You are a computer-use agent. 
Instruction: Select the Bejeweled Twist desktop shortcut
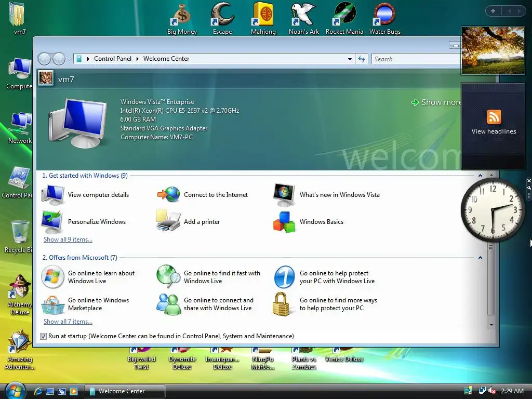click(141, 358)
